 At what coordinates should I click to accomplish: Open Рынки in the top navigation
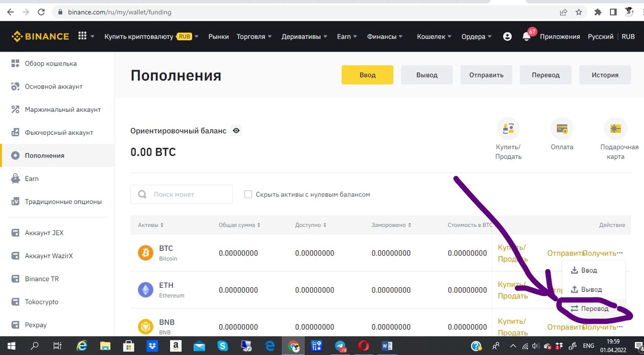click(218, 37)
